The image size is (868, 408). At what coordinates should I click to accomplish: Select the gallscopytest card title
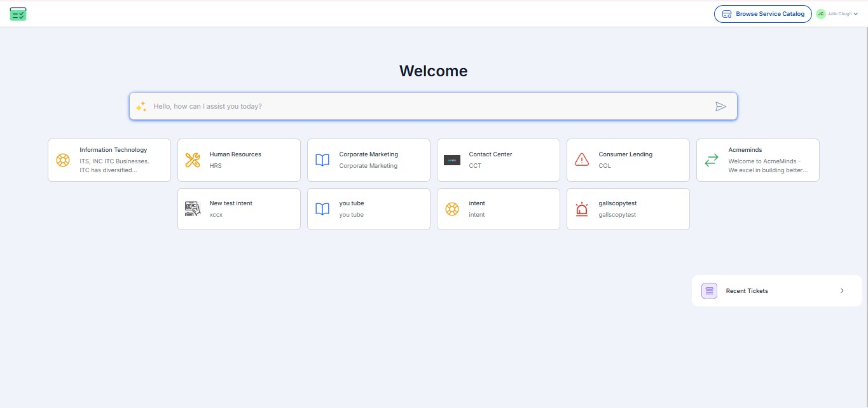pos(617,203)
